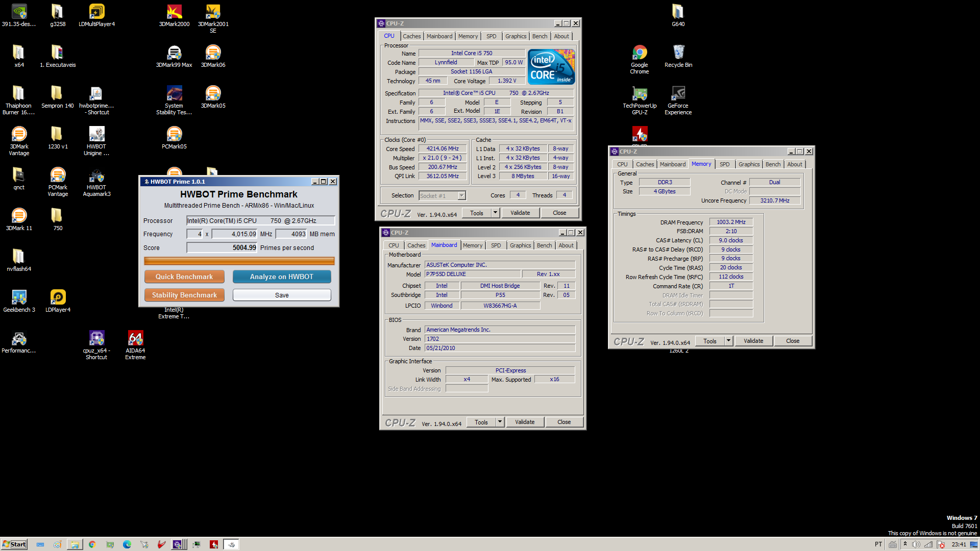Open the 3DMark05 desktop icon
The image size is (980, 551).
click(x=213, y=97)
